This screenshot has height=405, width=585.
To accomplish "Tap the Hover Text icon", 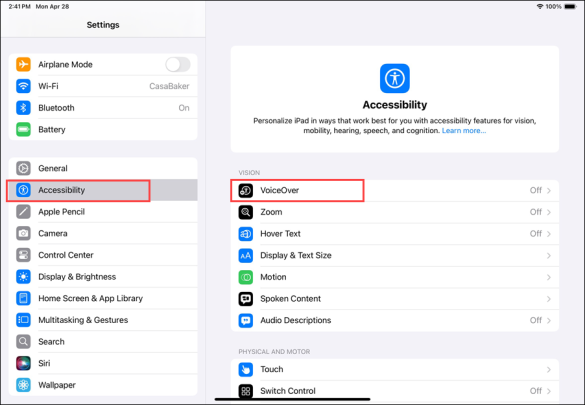I will tap(245, 233).
